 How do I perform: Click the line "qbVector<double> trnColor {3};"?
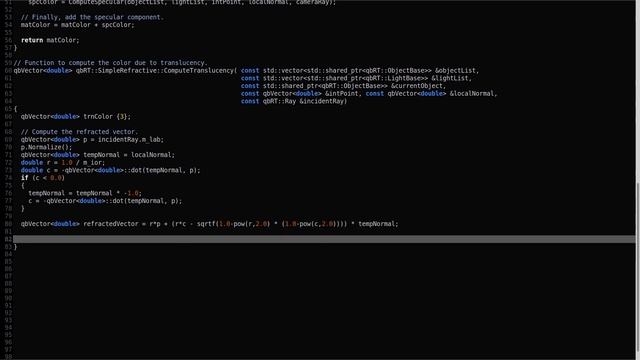(x=76, y=117)
